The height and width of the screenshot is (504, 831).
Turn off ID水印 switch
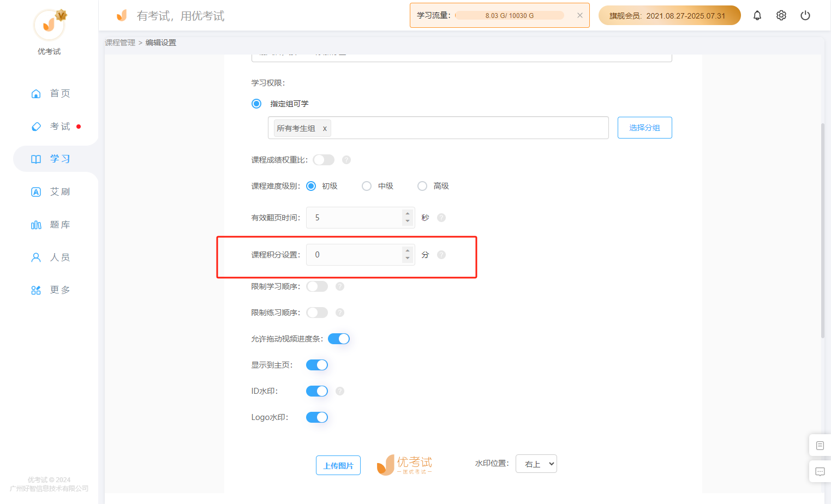317,391
